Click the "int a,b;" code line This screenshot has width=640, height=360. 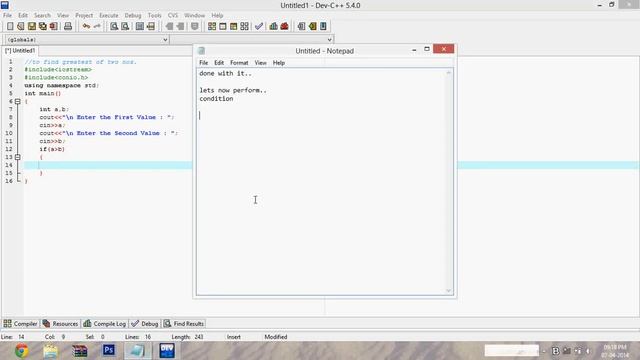pyautogui.click(x=54, y=109)
